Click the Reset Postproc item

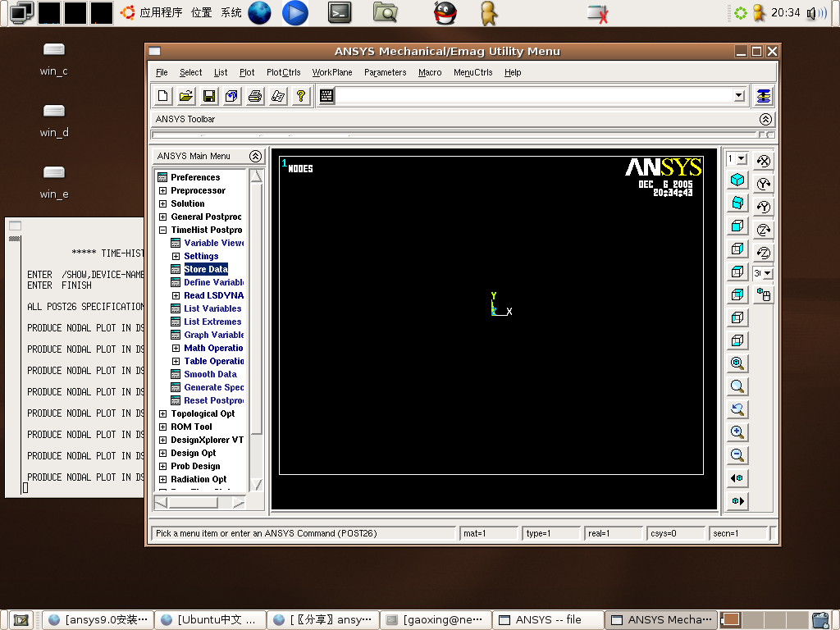pyautogui.click(x=214, y=400)
